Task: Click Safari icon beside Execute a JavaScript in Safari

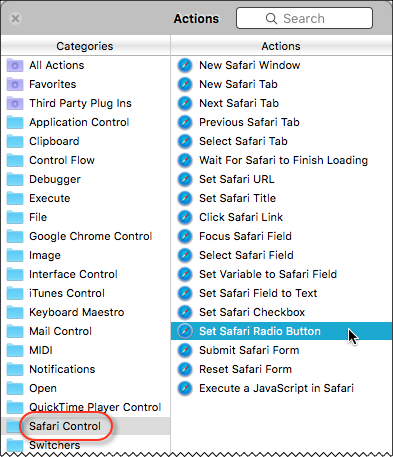Action: pyautogui.click(x=185, y=388)
